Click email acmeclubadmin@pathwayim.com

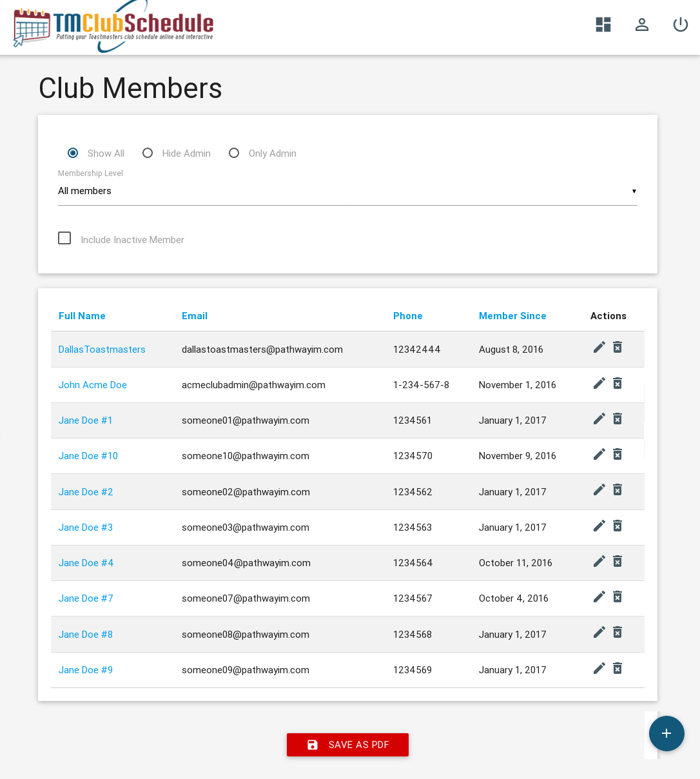pyautogui.click(x=253, y=385)
